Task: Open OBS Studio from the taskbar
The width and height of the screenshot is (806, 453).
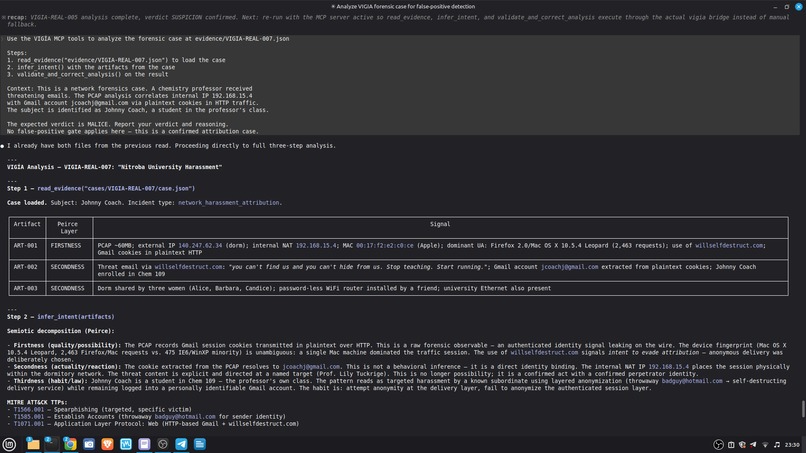Action: pos(163,444)
